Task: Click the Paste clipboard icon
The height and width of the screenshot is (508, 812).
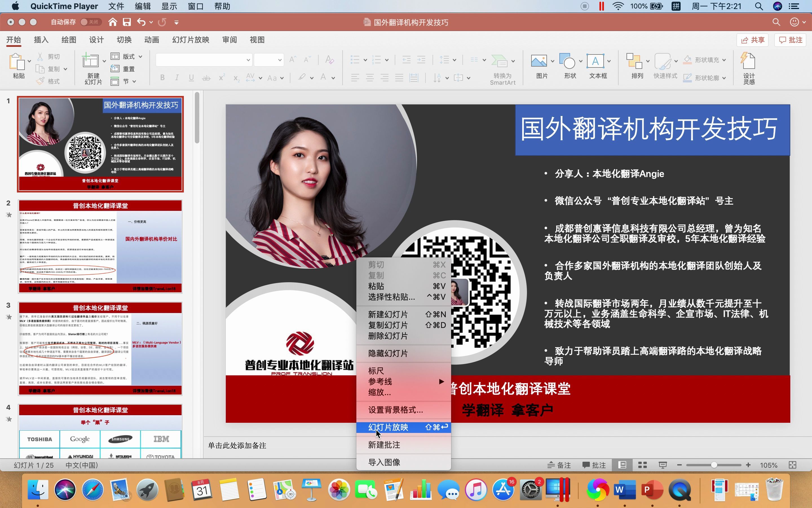Action: [17, 62]
